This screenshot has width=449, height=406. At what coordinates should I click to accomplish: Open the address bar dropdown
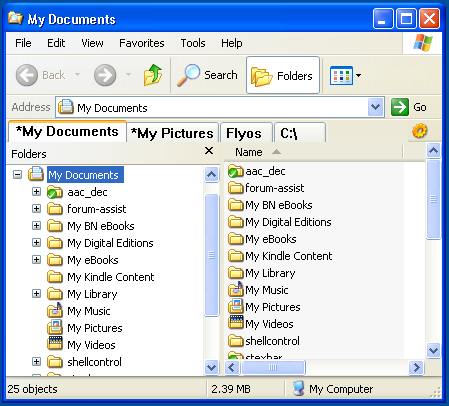pos(376,107)
